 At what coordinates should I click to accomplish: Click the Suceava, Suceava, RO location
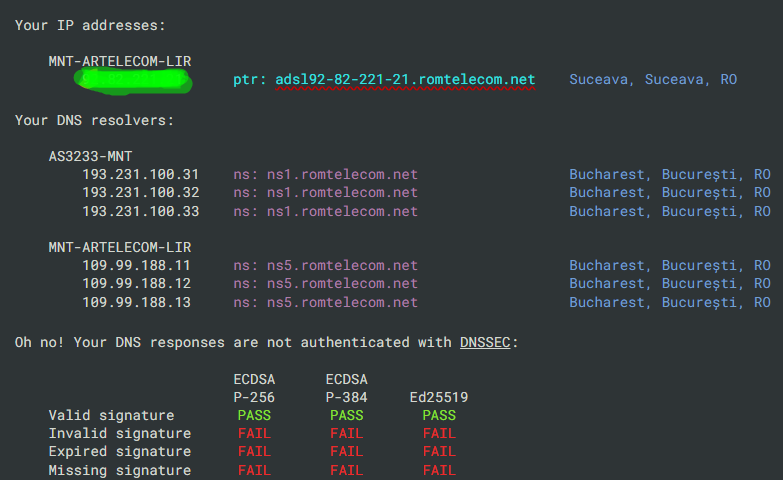[653, 79]
